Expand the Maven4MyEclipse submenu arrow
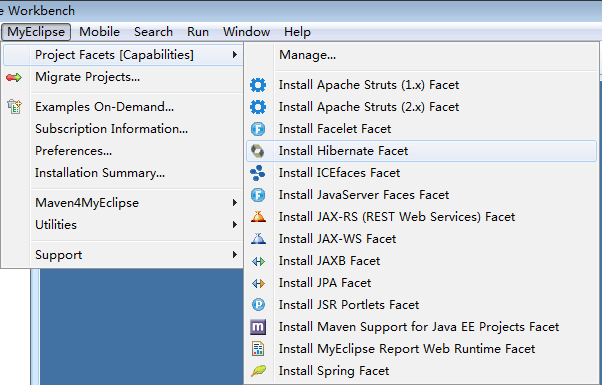The width and height of the screenshot is (602, 385). coord(235,202)
